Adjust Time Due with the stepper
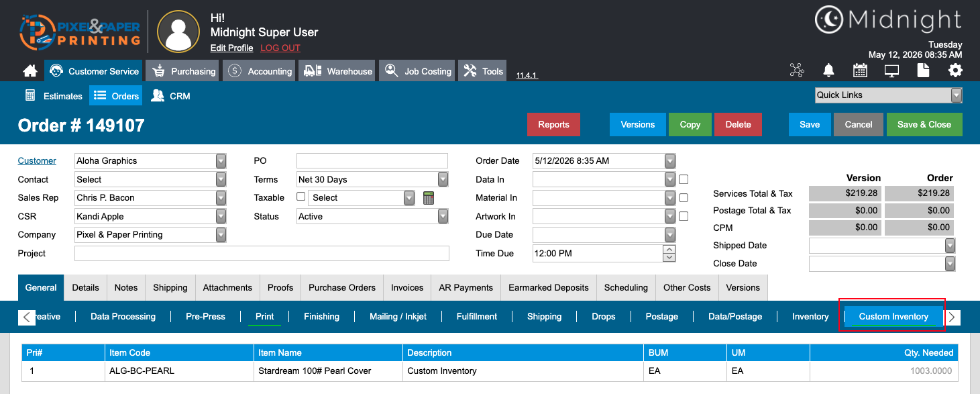Screen dimensions: 980x394 click(669, 253)
